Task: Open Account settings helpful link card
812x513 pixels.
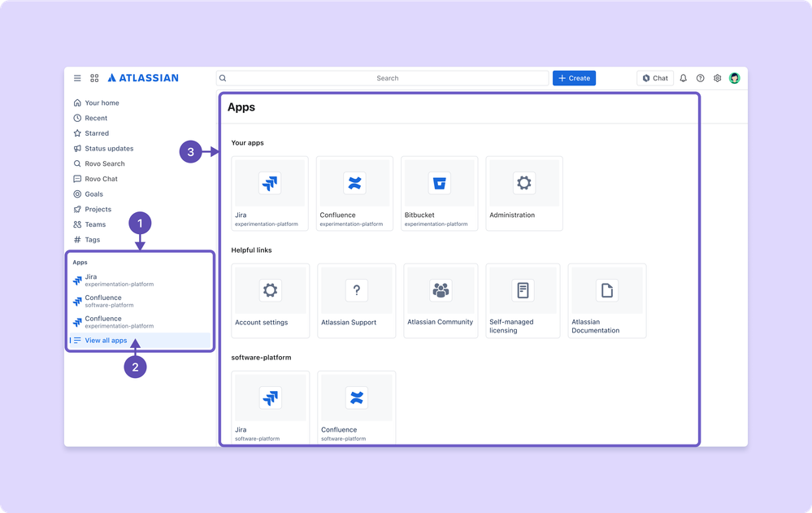Action: pos(271,301)
